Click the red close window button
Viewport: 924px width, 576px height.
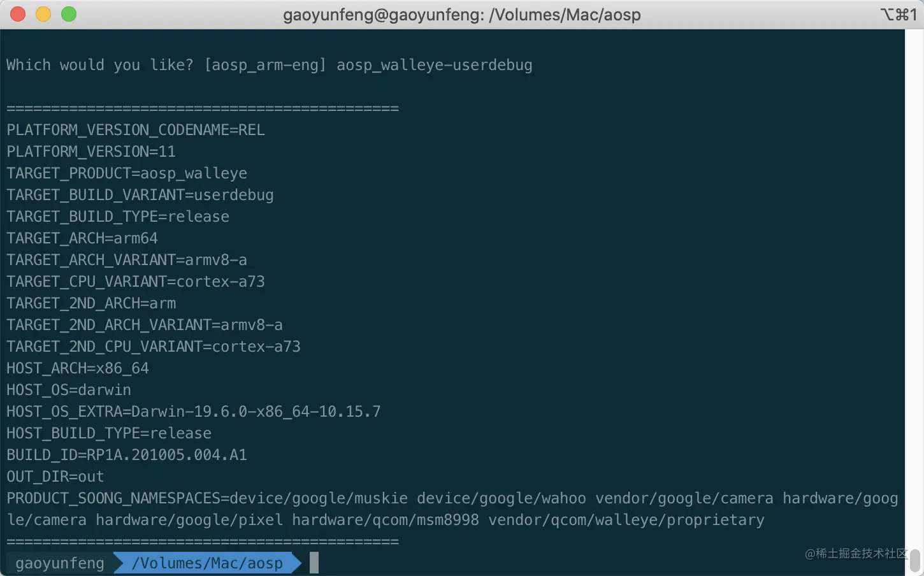18,14
